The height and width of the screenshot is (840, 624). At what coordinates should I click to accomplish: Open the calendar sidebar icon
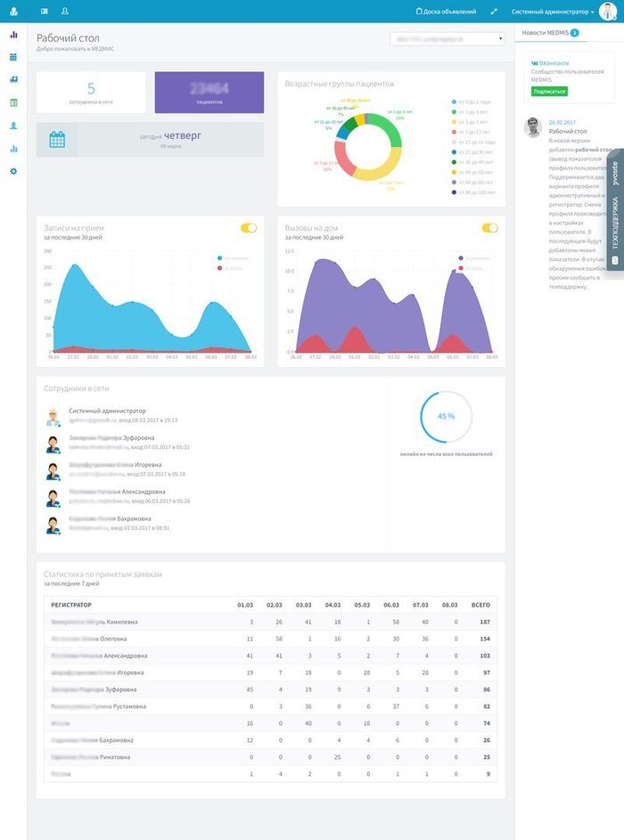[x=13, y=57]
